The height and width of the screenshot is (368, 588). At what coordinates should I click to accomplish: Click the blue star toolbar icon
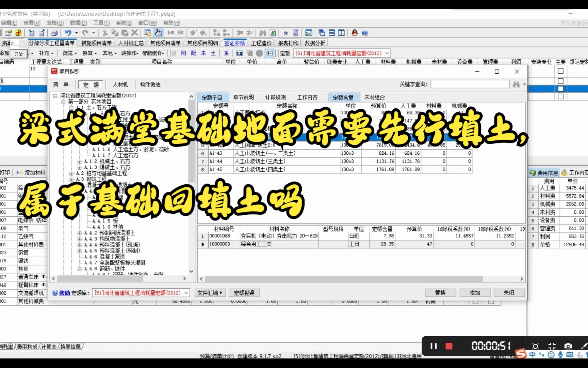(286, 33)
